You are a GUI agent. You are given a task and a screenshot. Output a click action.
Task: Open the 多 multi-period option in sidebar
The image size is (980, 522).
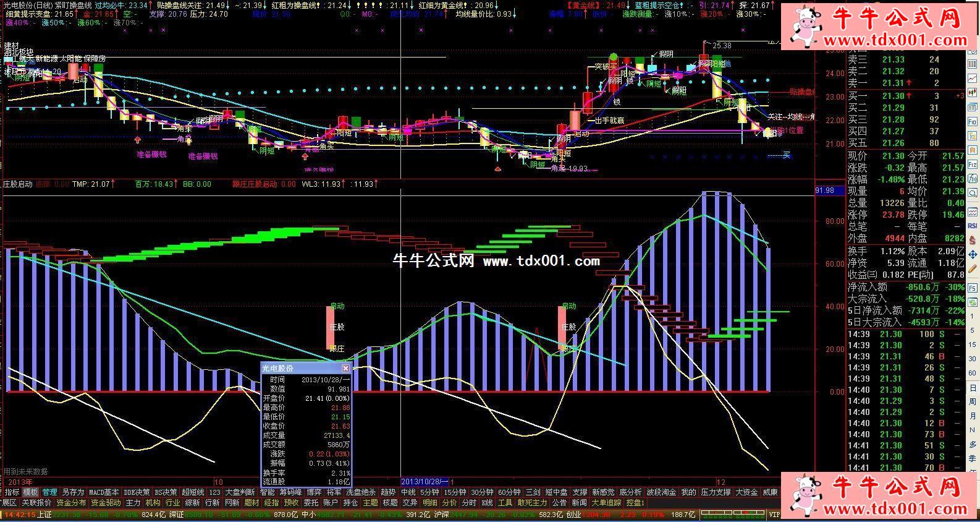coord(972,445)
